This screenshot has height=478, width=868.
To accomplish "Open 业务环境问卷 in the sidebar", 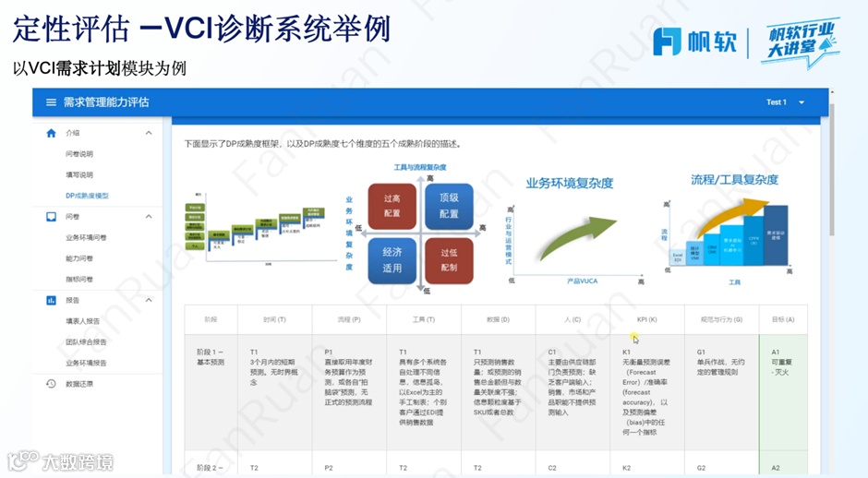I will click(86, 237).
